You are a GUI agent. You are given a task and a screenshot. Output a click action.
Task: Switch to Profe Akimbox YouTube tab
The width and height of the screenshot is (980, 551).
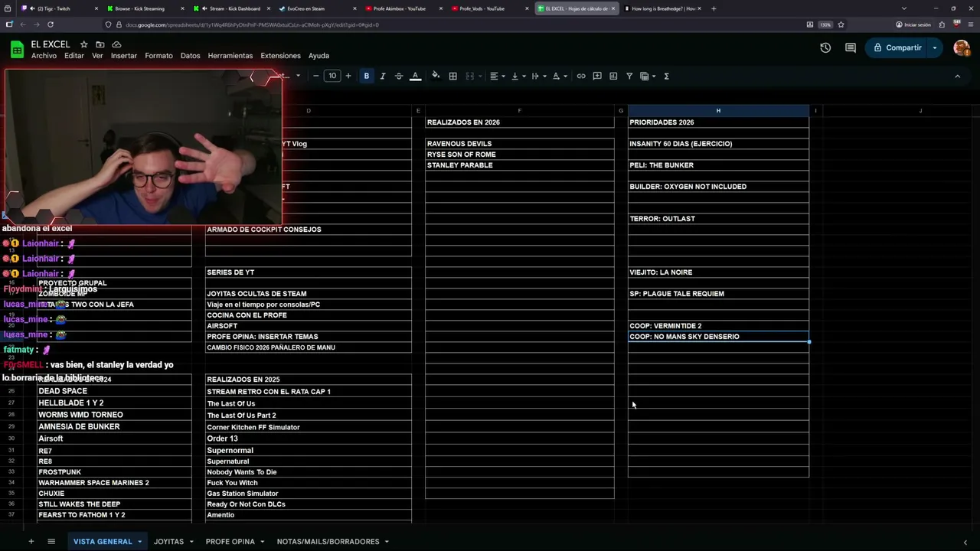click(x=401, y=8)
